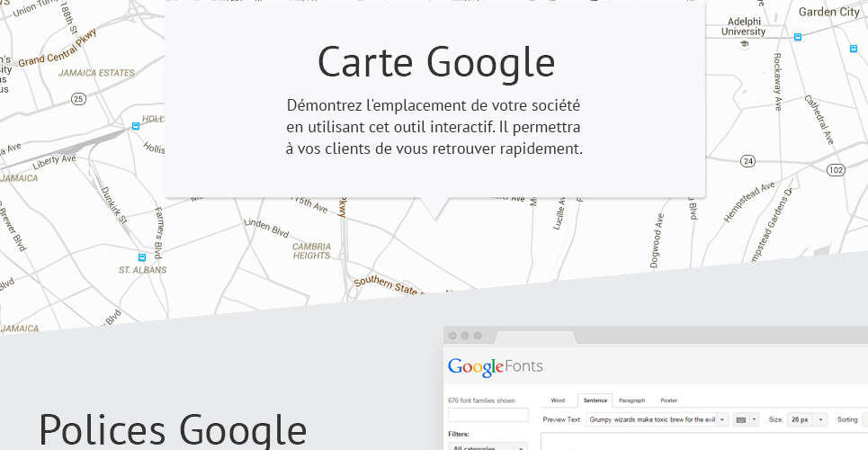This screenshot has width=868, height=450.
Task: Click the Lucille Ave street label
Action: pos(559,213)
